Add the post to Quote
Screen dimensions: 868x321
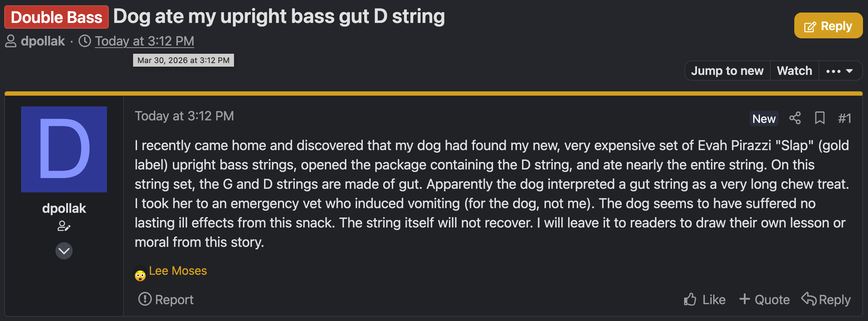pos(765,300)
